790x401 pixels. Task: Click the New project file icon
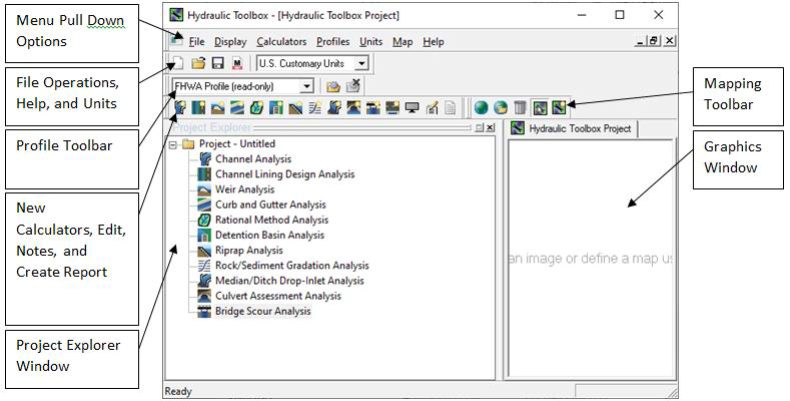177,63
